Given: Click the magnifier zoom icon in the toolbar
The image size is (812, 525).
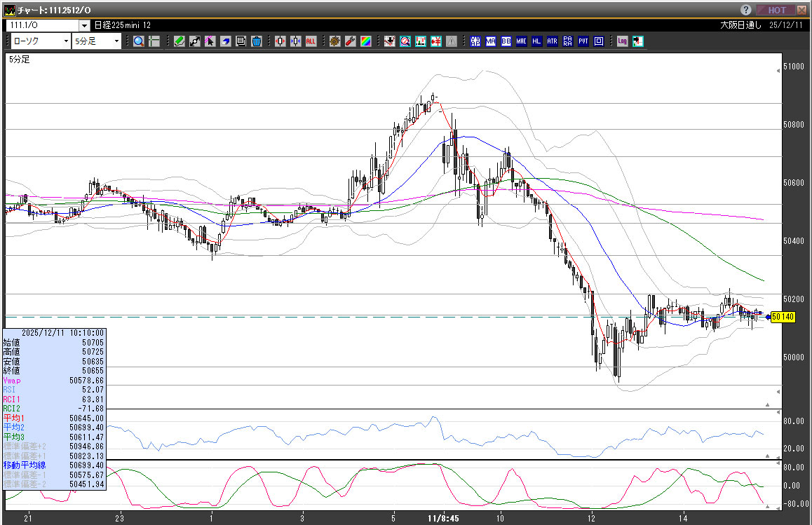Looking at the screenshot, I should point(139,41).
